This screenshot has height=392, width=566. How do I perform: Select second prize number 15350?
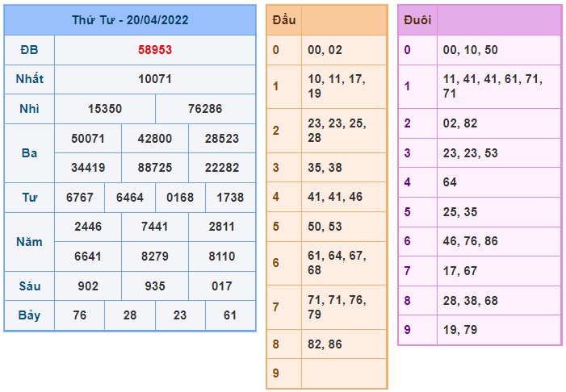coord(105,109)
